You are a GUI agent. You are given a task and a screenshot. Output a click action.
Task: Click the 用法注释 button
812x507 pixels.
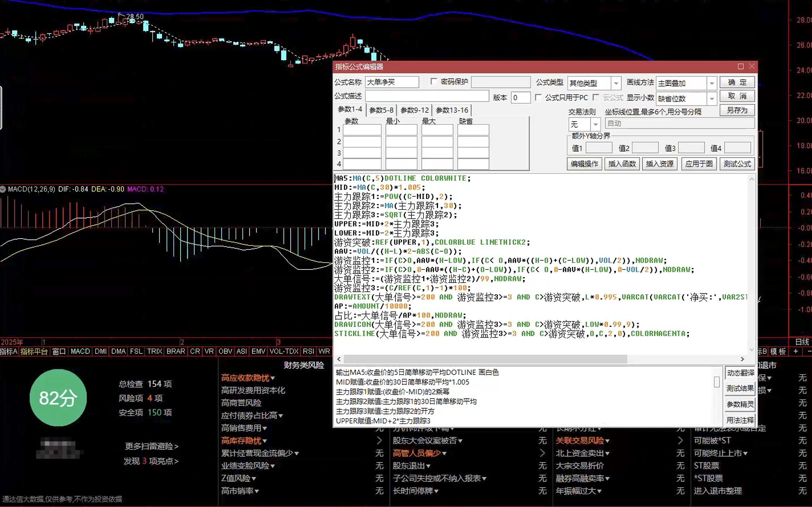coord(740,420)
